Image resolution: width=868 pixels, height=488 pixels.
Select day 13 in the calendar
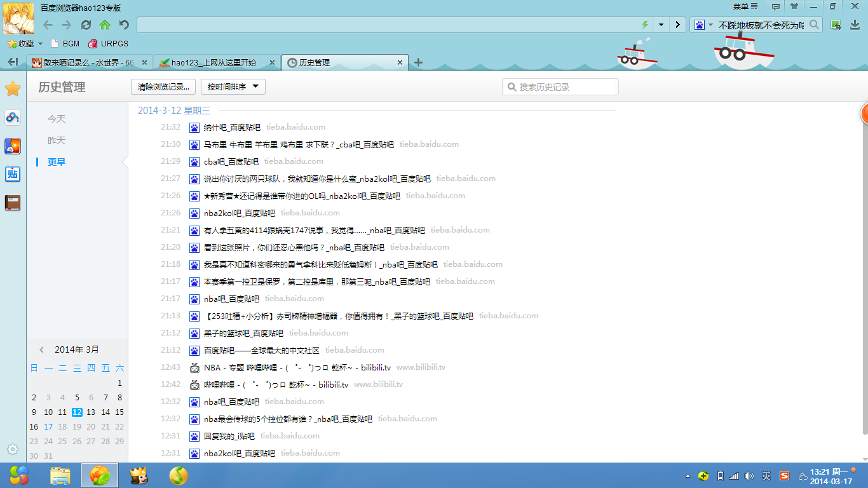coord(91,412)
